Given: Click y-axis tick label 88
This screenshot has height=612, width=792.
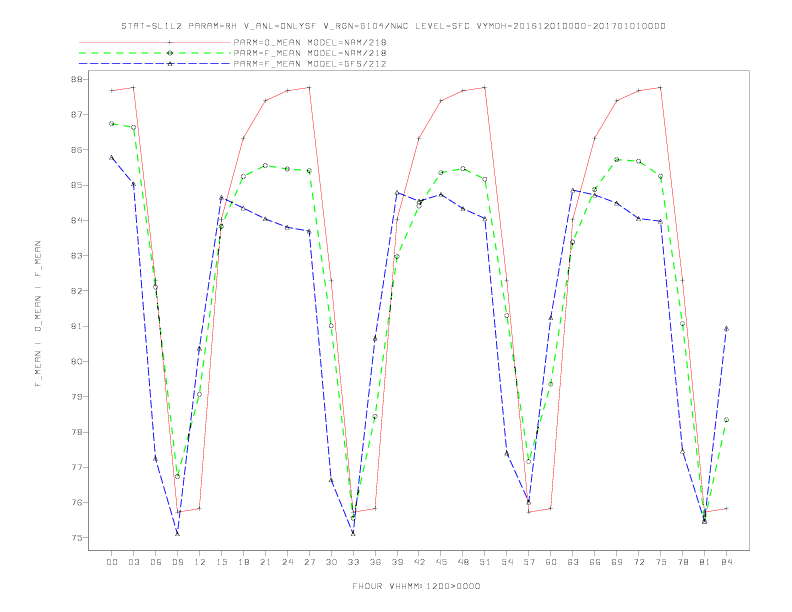Looking at the screenshot, I should [76, 79].
